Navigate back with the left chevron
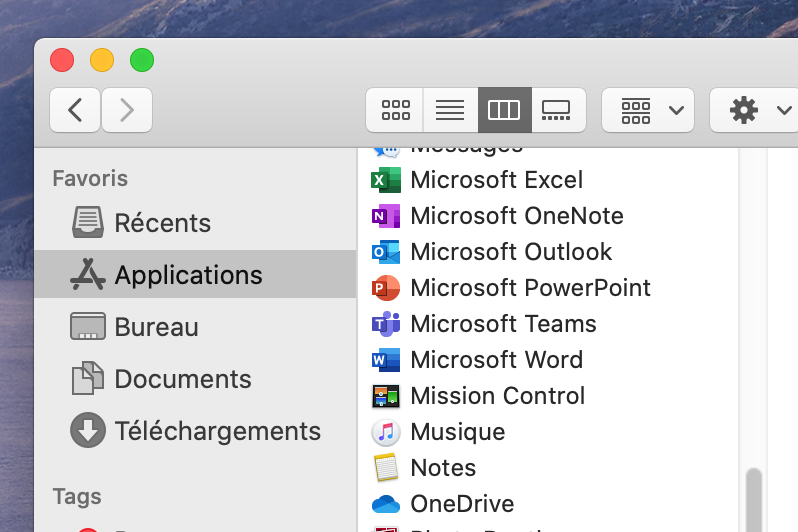Viewport: 798px width, 532px height. [x=76, y=110]
